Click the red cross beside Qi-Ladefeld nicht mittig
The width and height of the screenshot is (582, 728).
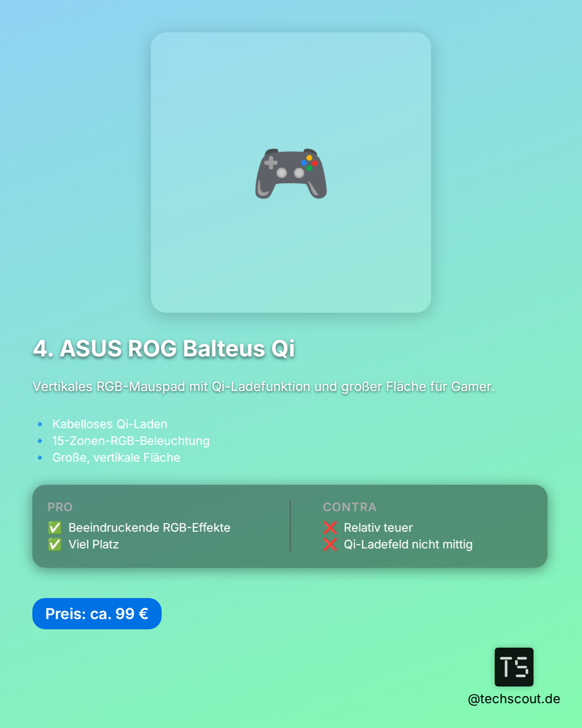click(330, 544)
